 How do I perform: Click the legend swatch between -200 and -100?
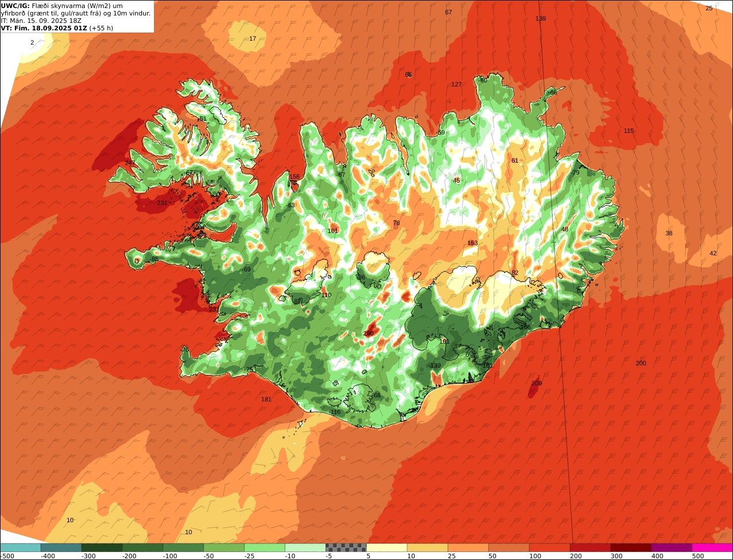[x=143, y=547]
